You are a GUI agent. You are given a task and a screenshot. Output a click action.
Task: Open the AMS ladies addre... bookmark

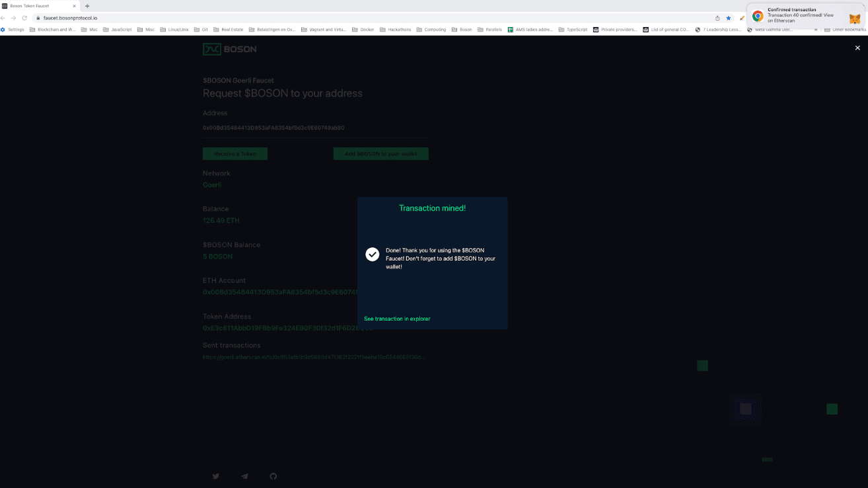(530, 30)
